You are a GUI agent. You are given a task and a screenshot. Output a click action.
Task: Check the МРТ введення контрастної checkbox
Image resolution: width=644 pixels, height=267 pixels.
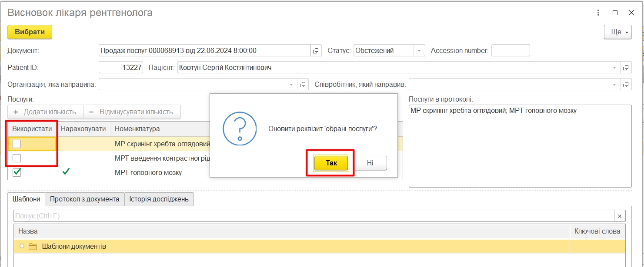[x=17, y=158]
